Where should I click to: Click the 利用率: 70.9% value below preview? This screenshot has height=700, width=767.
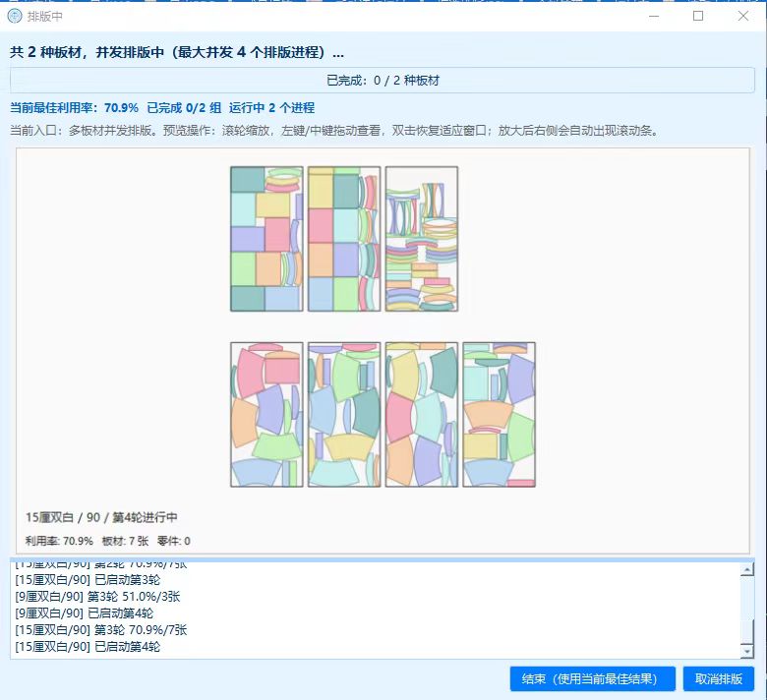coord(59,541)
